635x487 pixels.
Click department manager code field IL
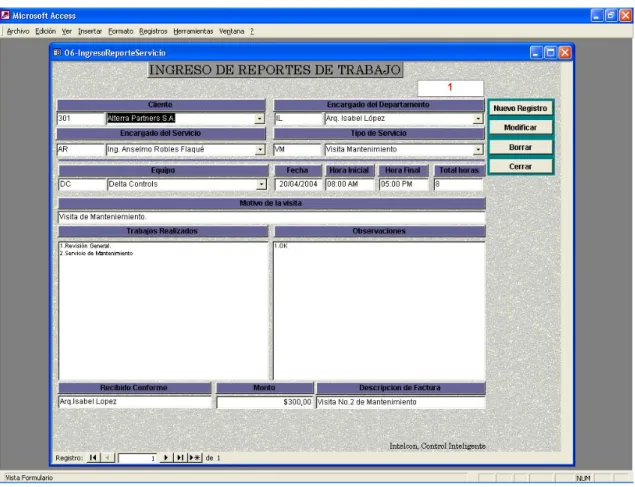coord(299,119)
